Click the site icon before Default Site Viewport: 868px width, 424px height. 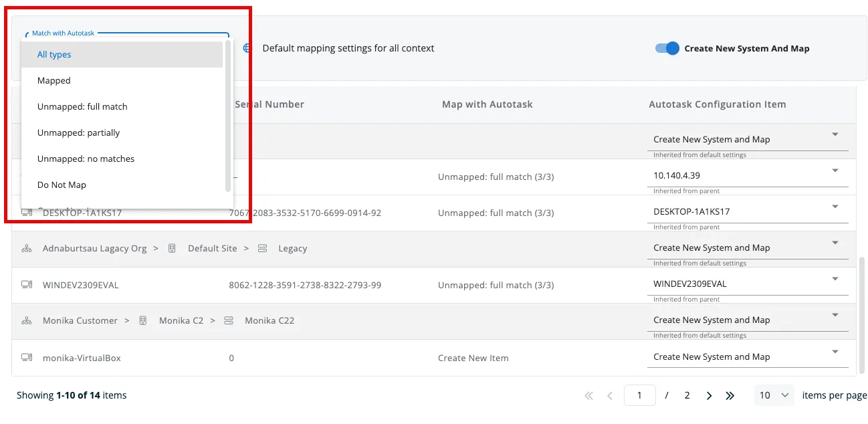tap(172, 248)
